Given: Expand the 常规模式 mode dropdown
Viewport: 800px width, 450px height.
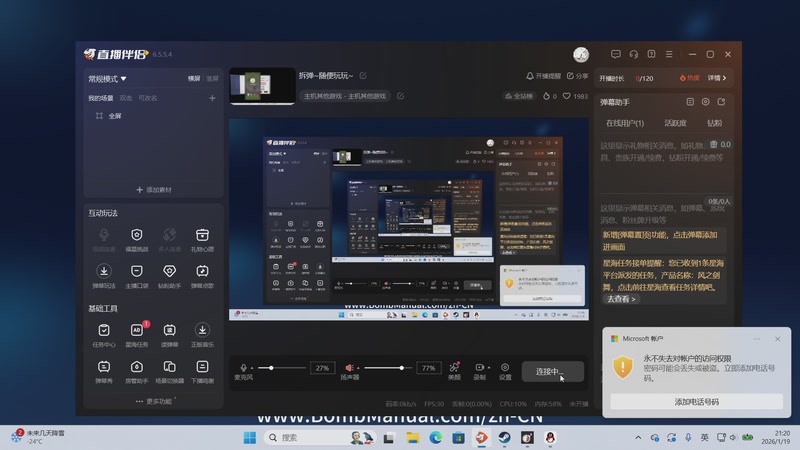Looking at the screenshot, I should point(107,79).
